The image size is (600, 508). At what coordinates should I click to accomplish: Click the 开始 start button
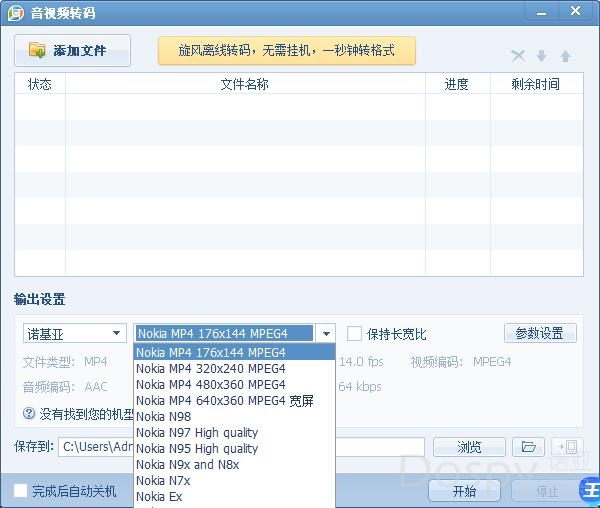pyautogui.click(x=465, y=491)
